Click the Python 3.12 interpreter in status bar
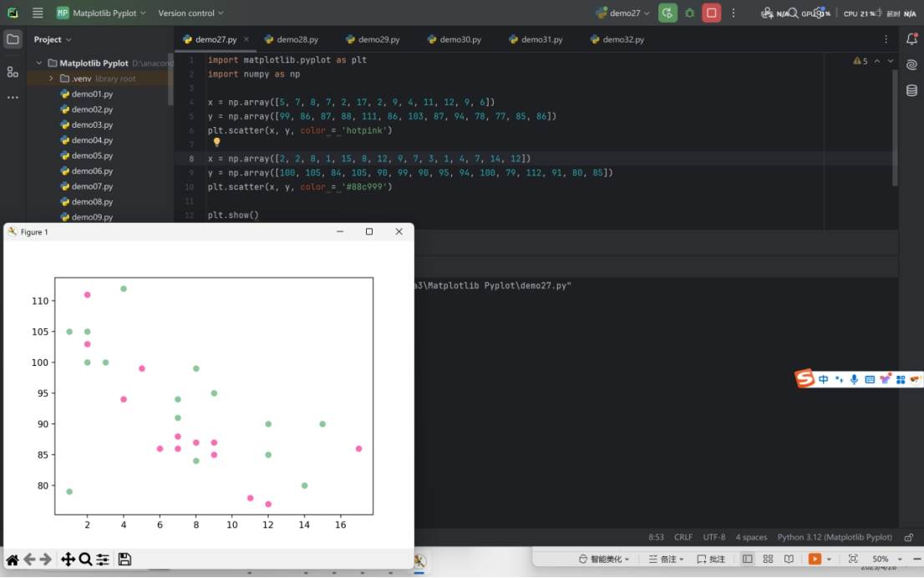The height and width of the screenshot is (578, 924). tap(835, 537)
